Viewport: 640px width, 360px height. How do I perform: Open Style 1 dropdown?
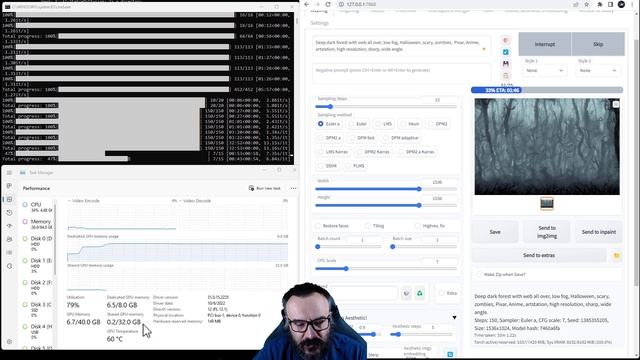(x=544, y=71)
